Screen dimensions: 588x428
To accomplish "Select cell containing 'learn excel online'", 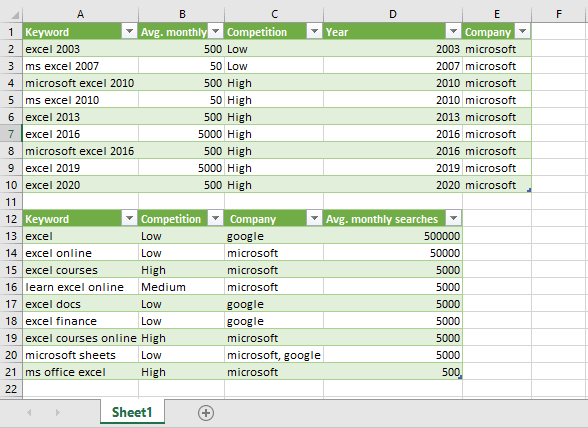I will (80, 287).
